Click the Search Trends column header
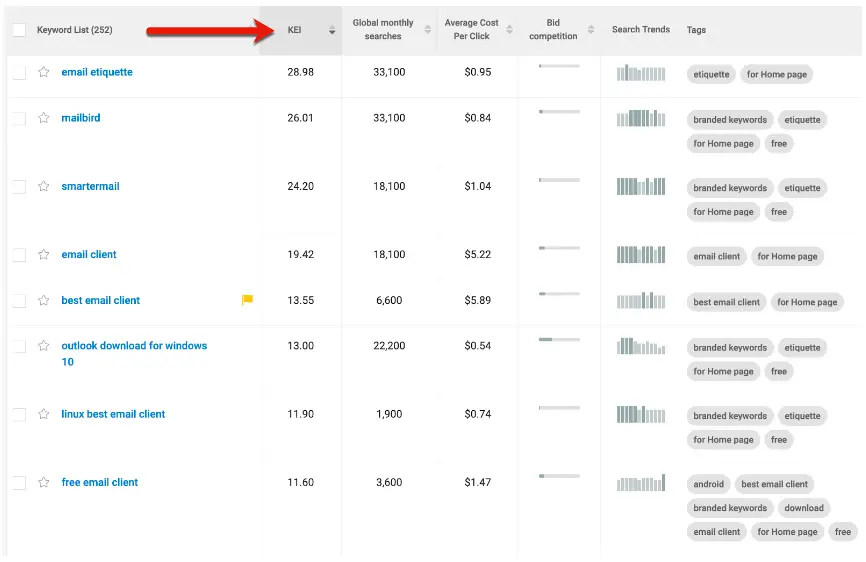Screen dimensions: 866x562 click(641, 29)
